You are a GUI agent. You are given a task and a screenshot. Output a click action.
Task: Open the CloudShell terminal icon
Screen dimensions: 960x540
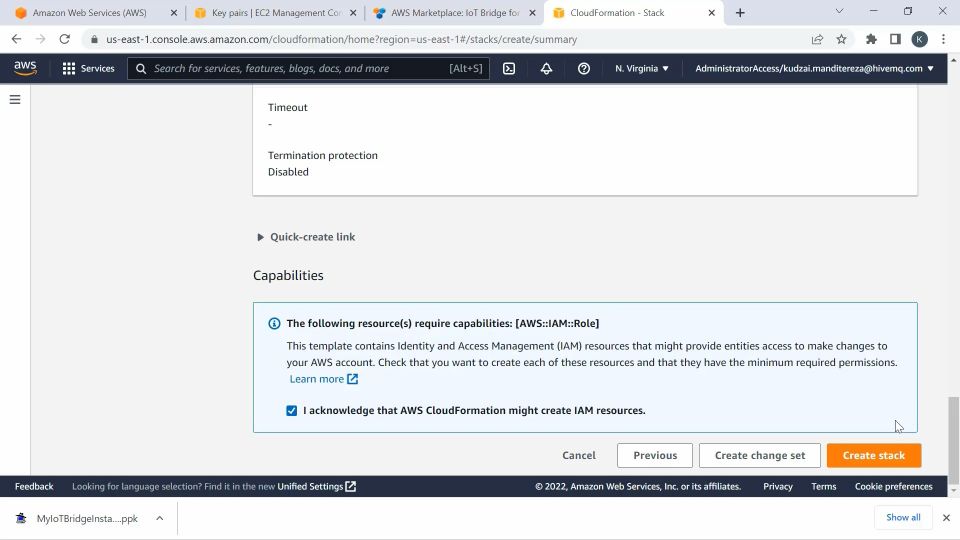509,69
